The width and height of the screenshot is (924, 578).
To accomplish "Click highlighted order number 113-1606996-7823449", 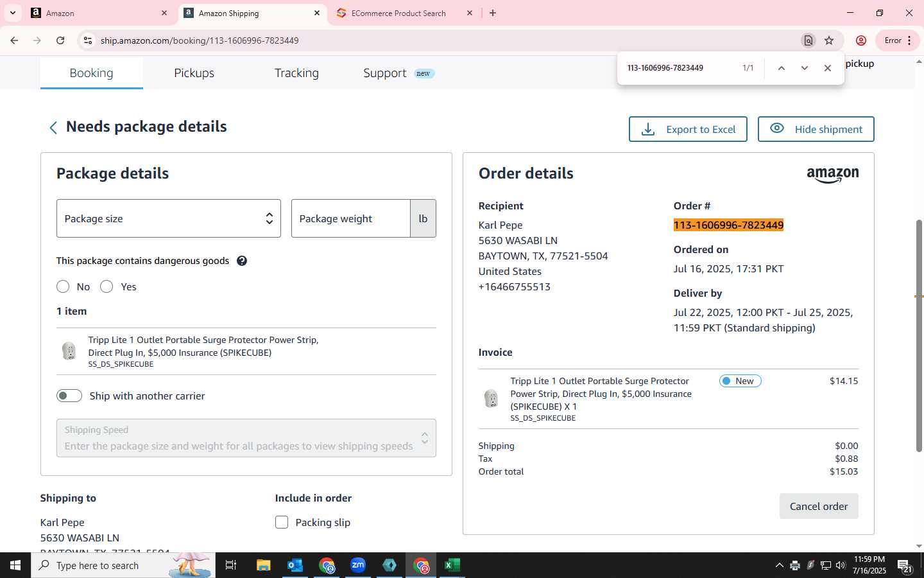I will pyautogui.click(x=728, y=225).
